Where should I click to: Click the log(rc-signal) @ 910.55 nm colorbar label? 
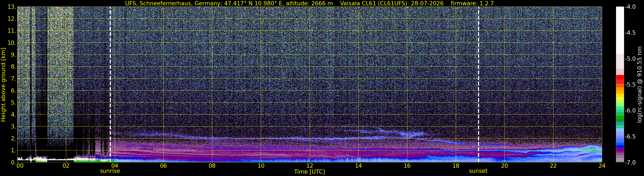click(640, 85)
